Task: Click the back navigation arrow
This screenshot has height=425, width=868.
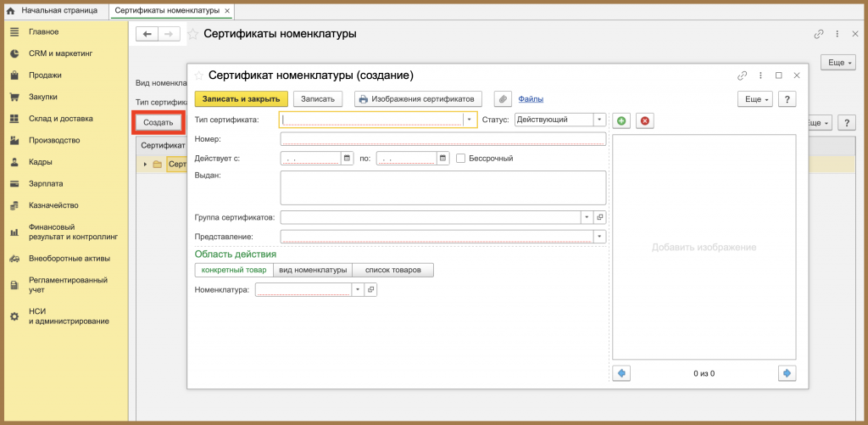Action: pos(147,34)
